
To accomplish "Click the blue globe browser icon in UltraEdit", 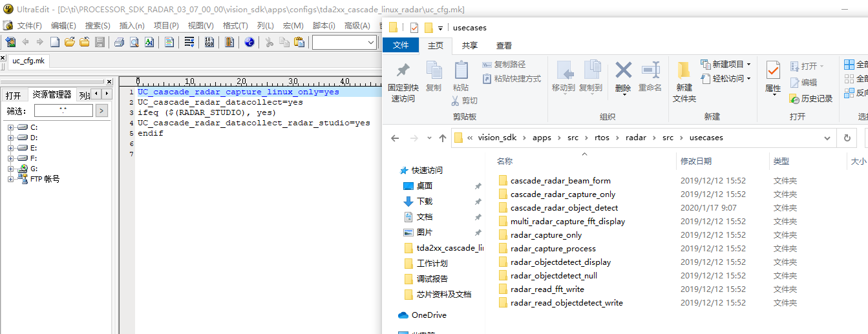I will tap(249, 42).
